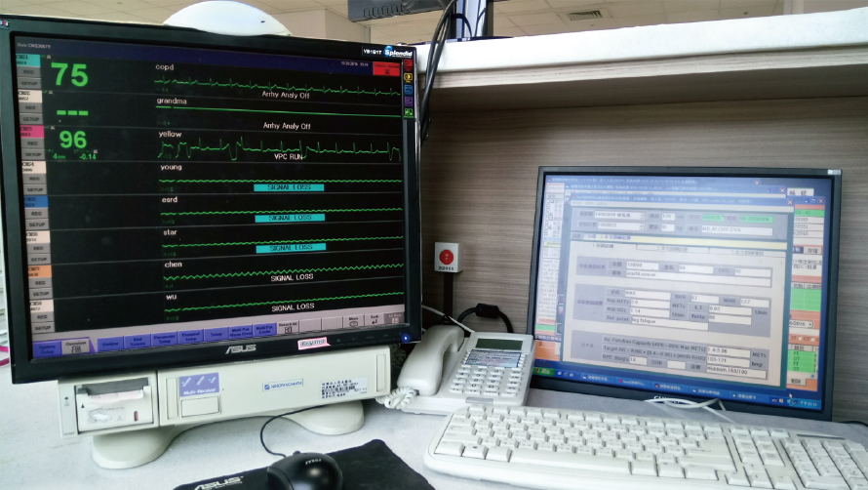868x490 pixels.
Task: Open the Overview tab with bed icon
Action: pyautogui.click(x=75, y=346)
